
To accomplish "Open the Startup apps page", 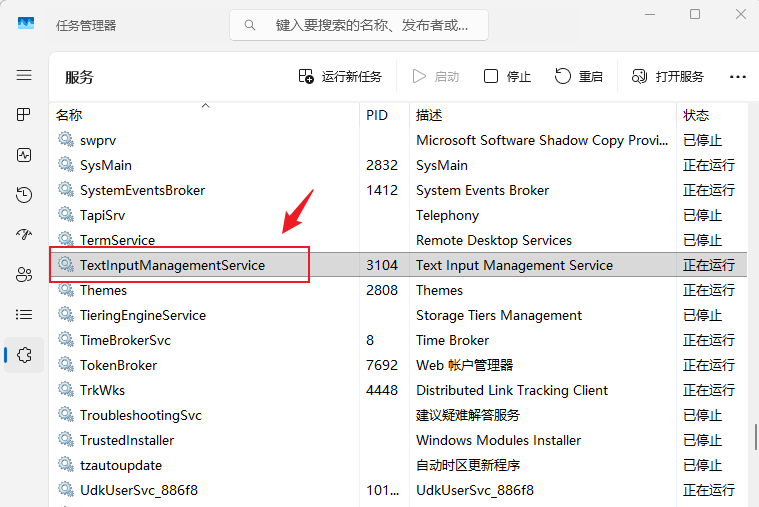I will [24, 235].
